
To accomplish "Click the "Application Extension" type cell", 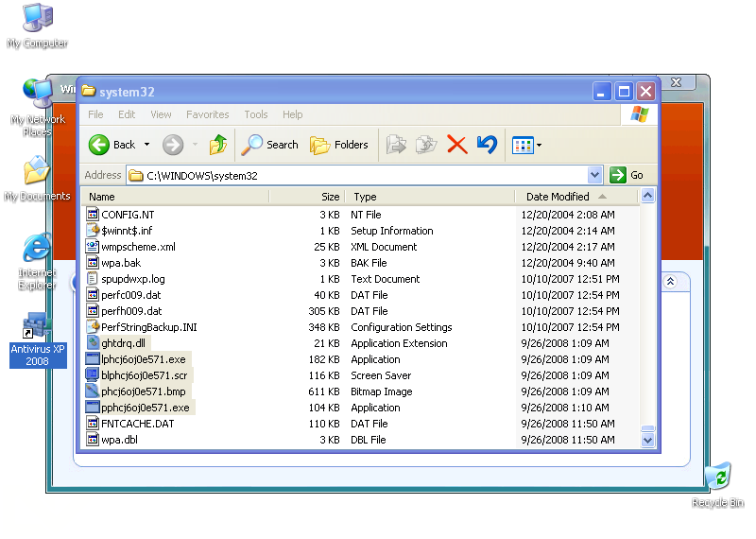I will pyautogui.click(x=399, y=343).
